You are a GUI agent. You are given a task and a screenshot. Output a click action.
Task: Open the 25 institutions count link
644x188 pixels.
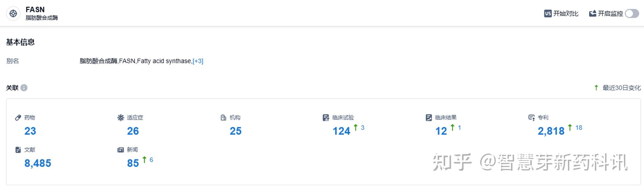coord(235,131)
